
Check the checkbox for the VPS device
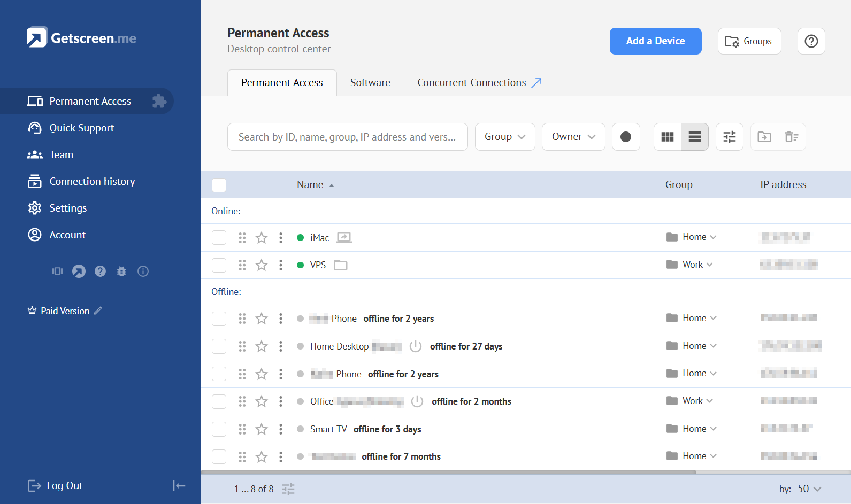(x=219, y=265)
